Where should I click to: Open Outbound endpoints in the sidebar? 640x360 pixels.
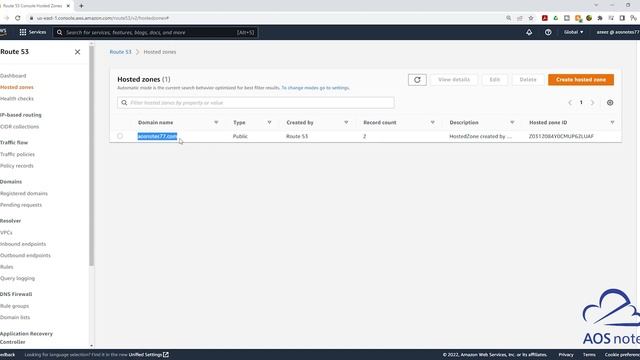click(x=25, y=256)
